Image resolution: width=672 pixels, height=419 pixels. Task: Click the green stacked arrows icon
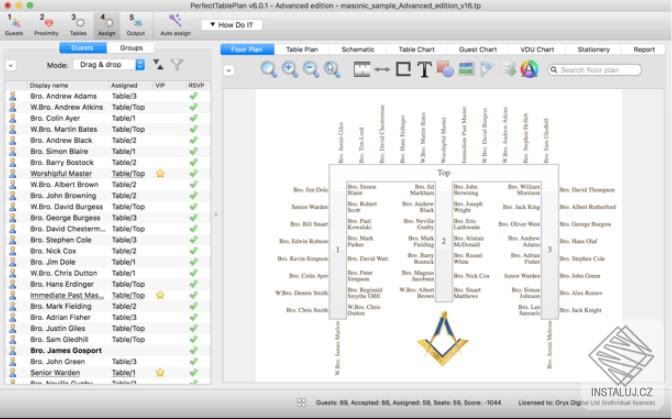(x=509, y=69)
